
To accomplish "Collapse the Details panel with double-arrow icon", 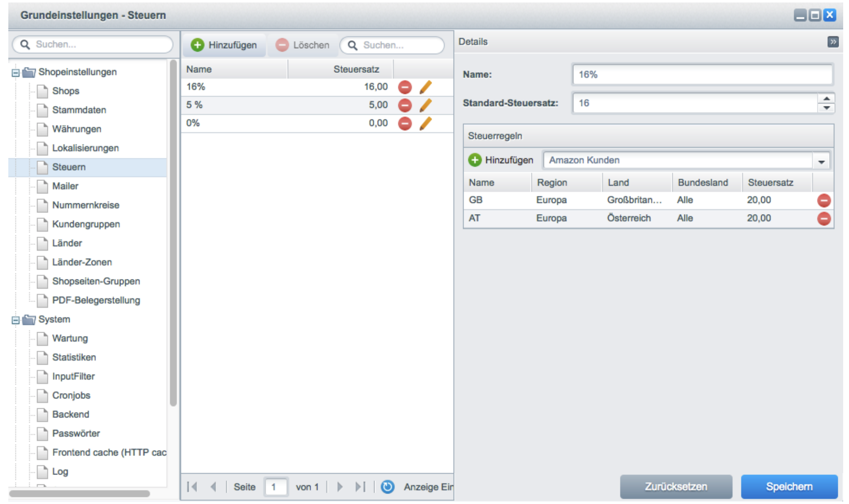I will click(x=833, y=42).
